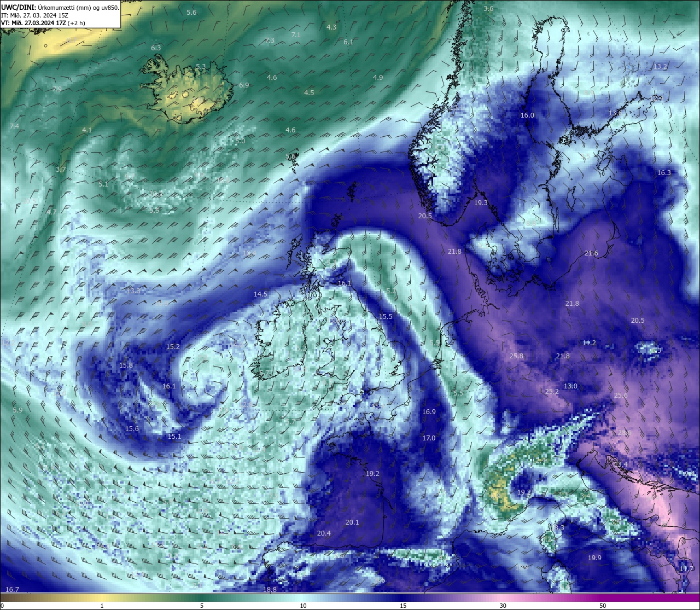Select the 16.0 value over Sweden

(x=527, y=115)
